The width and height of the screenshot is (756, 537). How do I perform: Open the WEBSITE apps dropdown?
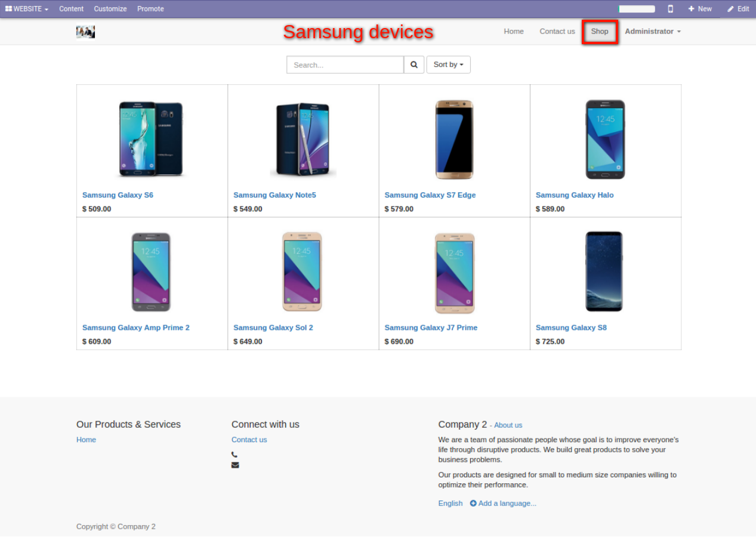click(x=27, y=9)
